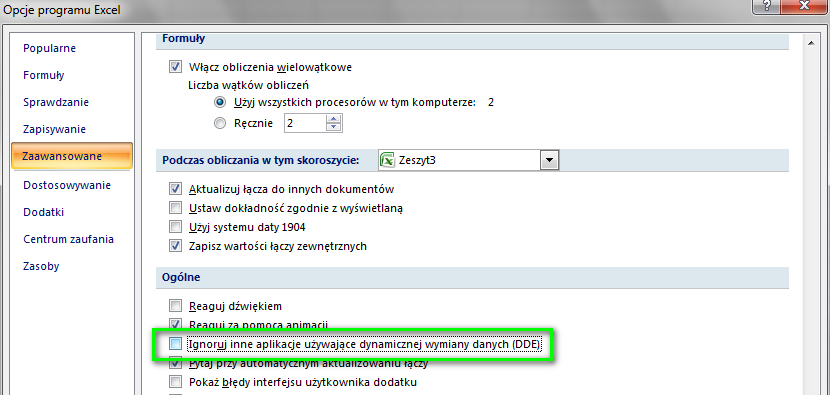This screenshot has height=395, width=830.
Task: Enable Pokaż błędy interfejsu użytkownika dodatku
Action: [175, 382]
